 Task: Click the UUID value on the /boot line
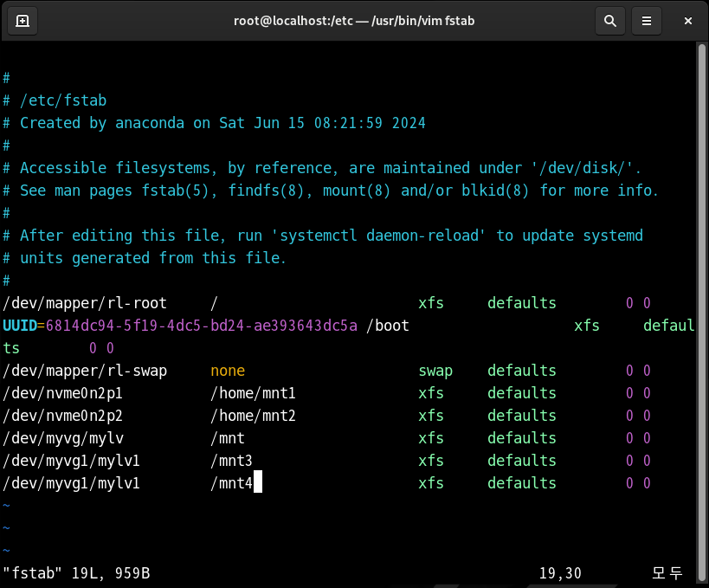point(201,326)
